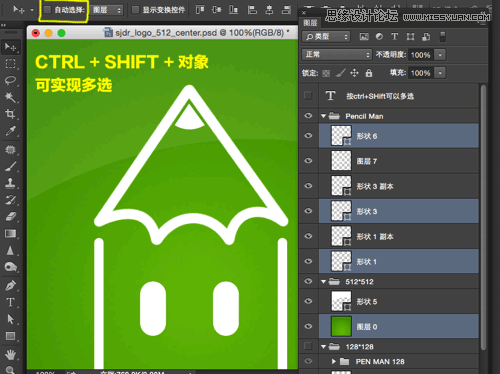Click align top edges icon in options bar

[x=200, y=10]
